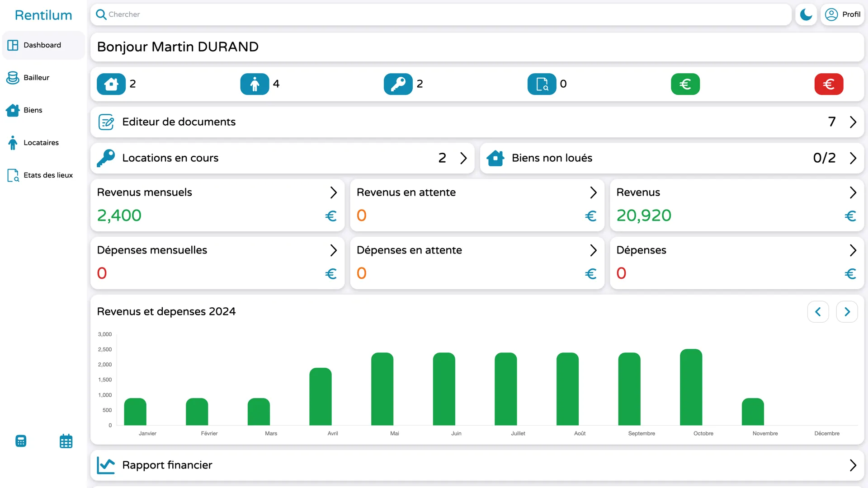Go to the Bailleur section
This screenshot has height=488, width=868.
(x=43, y=78)
